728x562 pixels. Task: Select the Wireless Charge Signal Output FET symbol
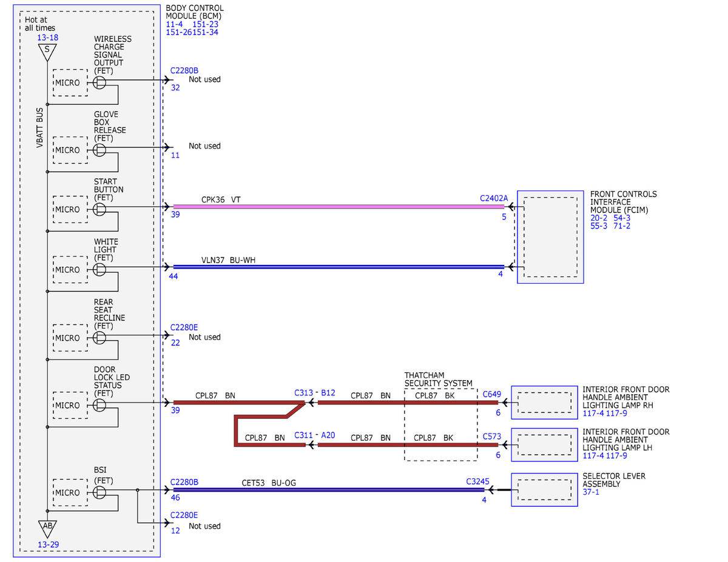pos(100,82)
